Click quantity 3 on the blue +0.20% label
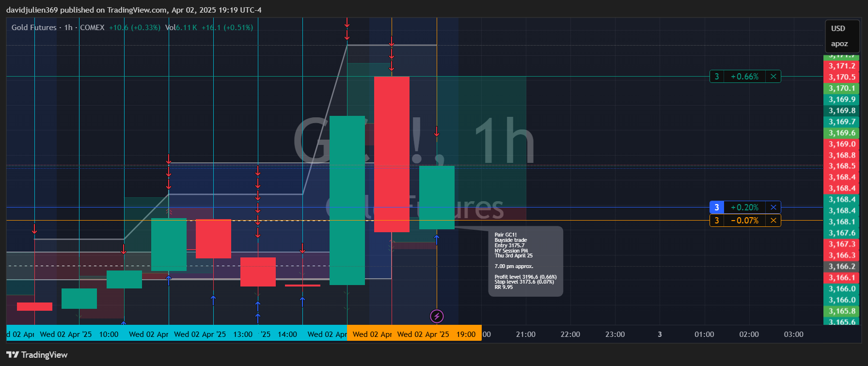Image resolution: width=868 pixels, height=366 pixels. [717, 207]
